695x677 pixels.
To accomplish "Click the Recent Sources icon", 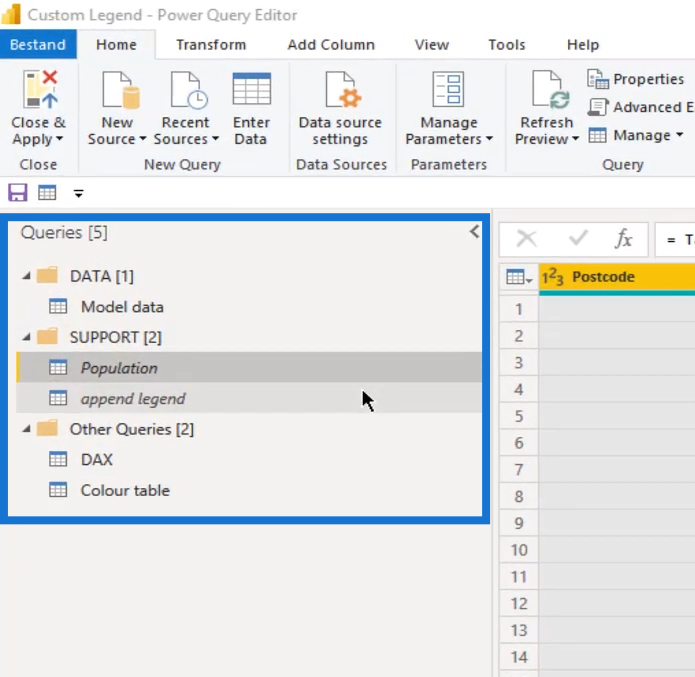I will click(189, 90).
